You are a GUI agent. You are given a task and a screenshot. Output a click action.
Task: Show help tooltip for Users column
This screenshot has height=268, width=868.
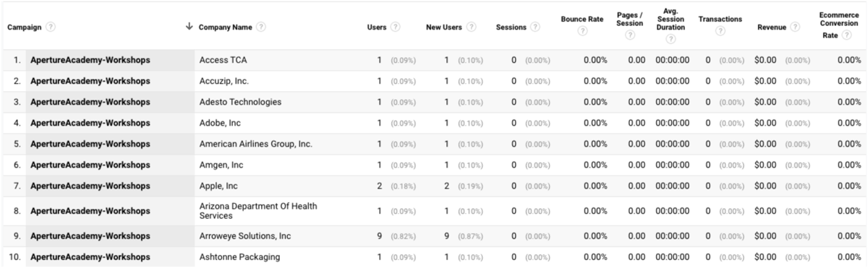click(396, 27)
